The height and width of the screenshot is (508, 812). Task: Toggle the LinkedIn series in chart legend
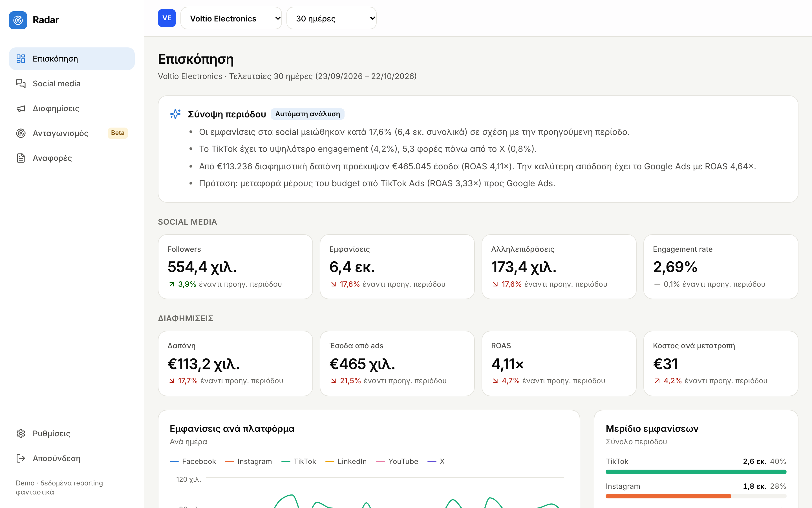point(346,462)
